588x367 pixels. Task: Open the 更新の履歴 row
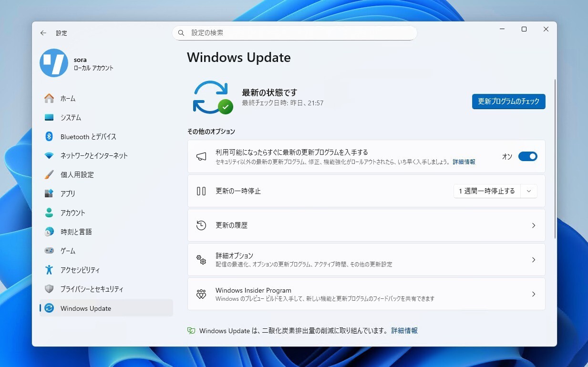tap(366, 225)
